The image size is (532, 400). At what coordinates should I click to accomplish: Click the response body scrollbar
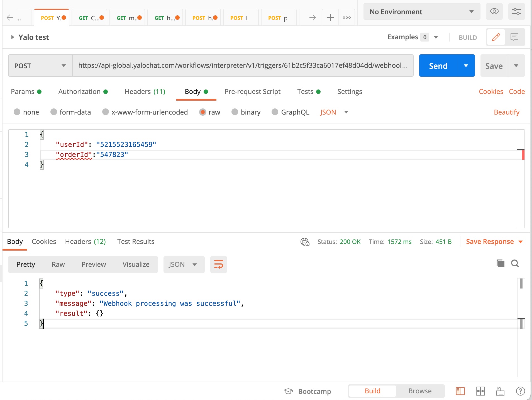point(521,328)
